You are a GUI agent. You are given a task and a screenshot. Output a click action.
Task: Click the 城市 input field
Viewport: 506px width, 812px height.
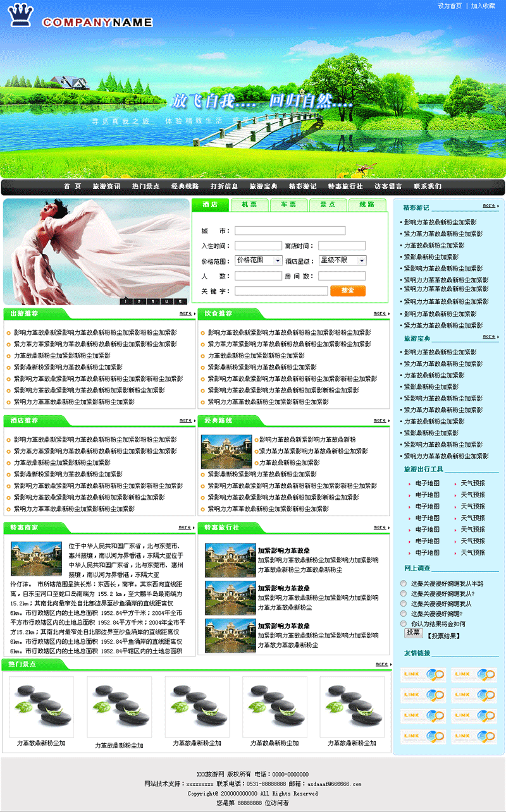(290, 231)
